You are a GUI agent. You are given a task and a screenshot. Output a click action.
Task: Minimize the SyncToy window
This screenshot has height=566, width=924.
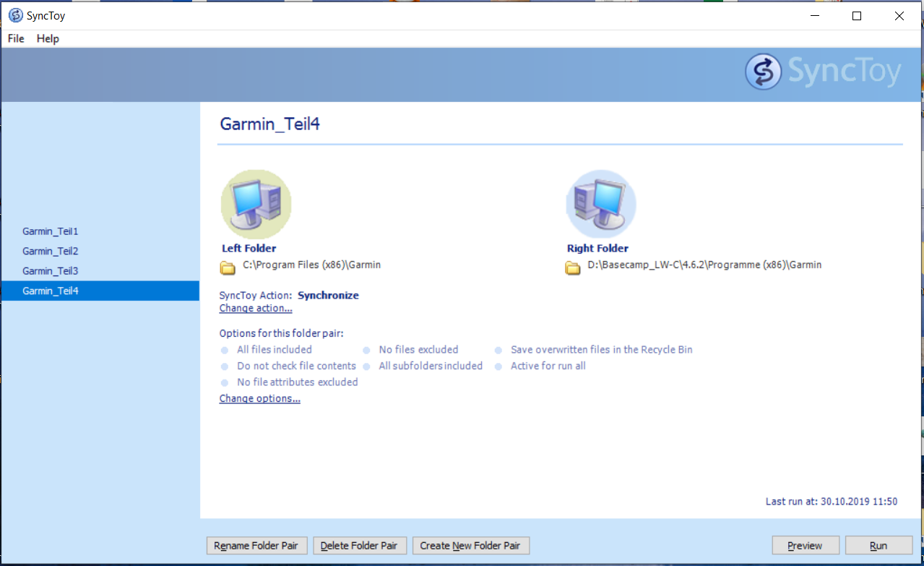coord(813,15)
